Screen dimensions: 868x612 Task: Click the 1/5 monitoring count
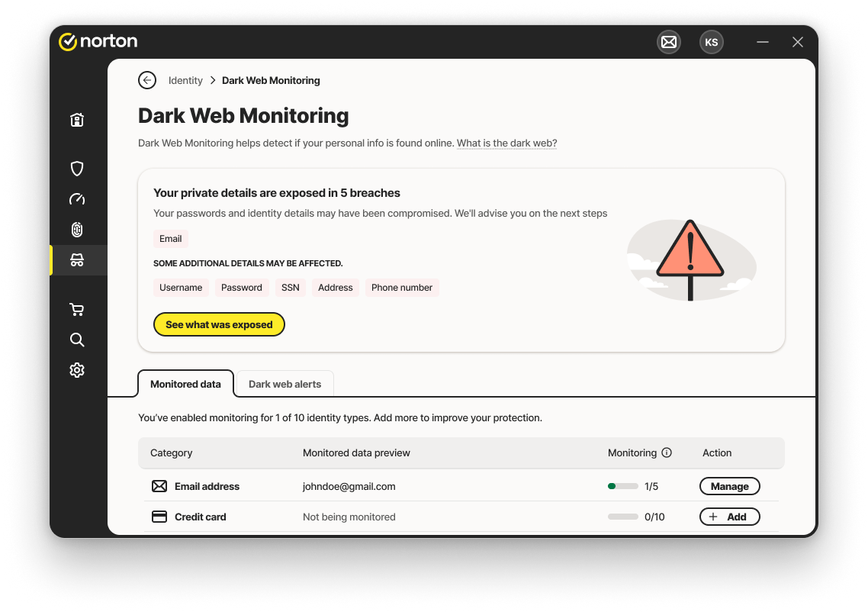click(651, 486)
